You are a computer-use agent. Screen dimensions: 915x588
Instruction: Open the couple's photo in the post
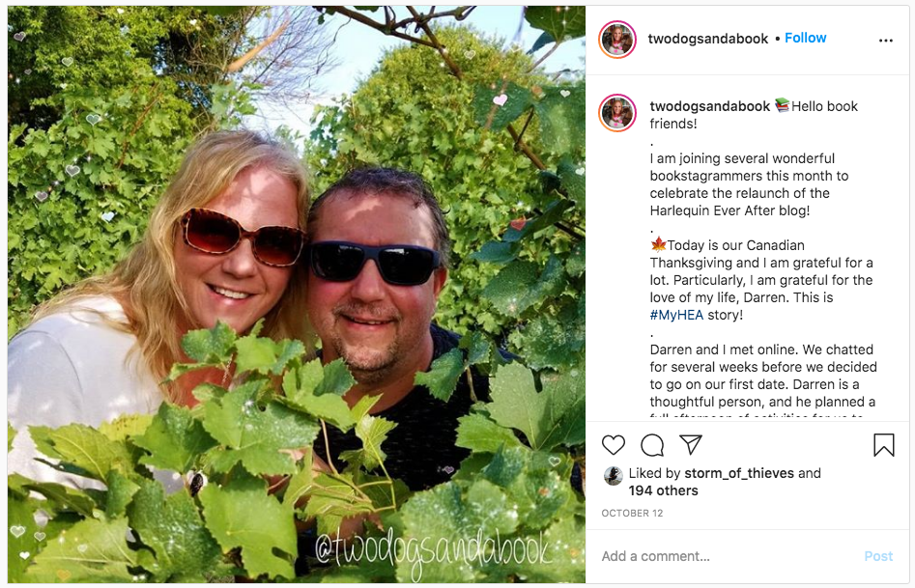(x=297, y=294)
